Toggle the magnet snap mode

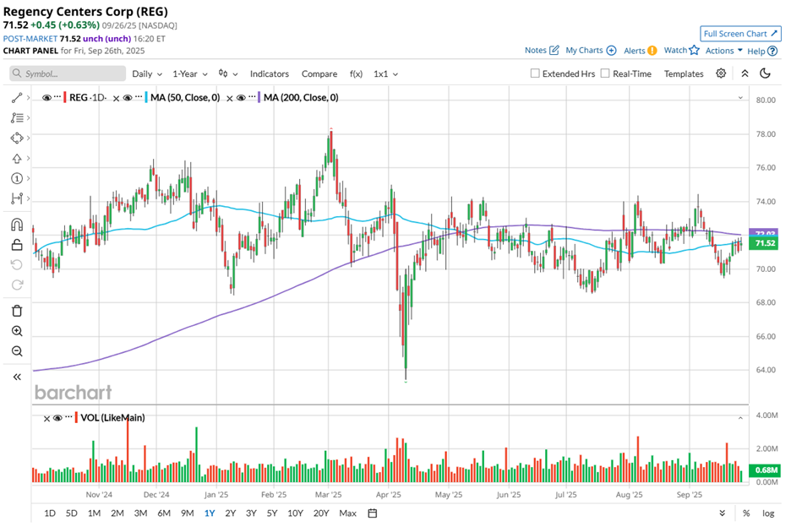pos(17,225)
